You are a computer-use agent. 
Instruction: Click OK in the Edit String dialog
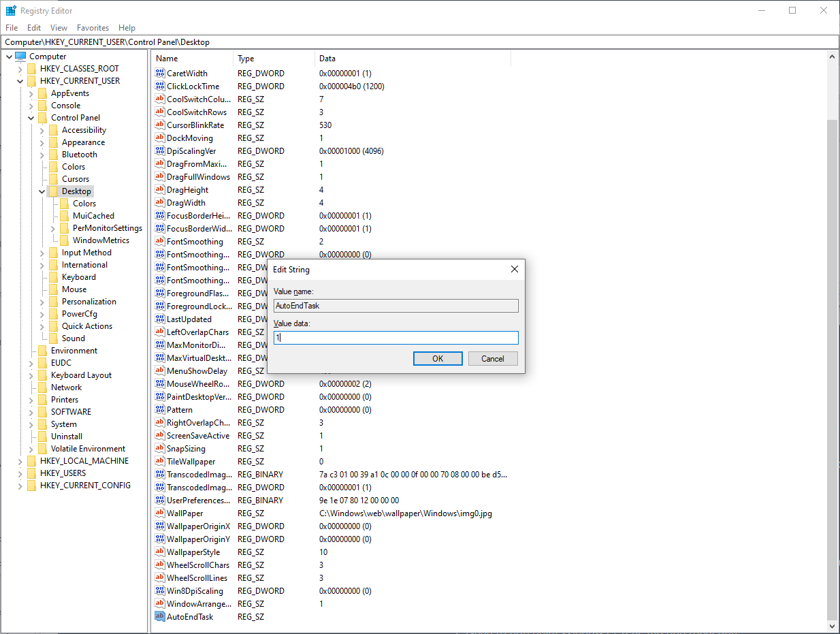coord(438,358)
